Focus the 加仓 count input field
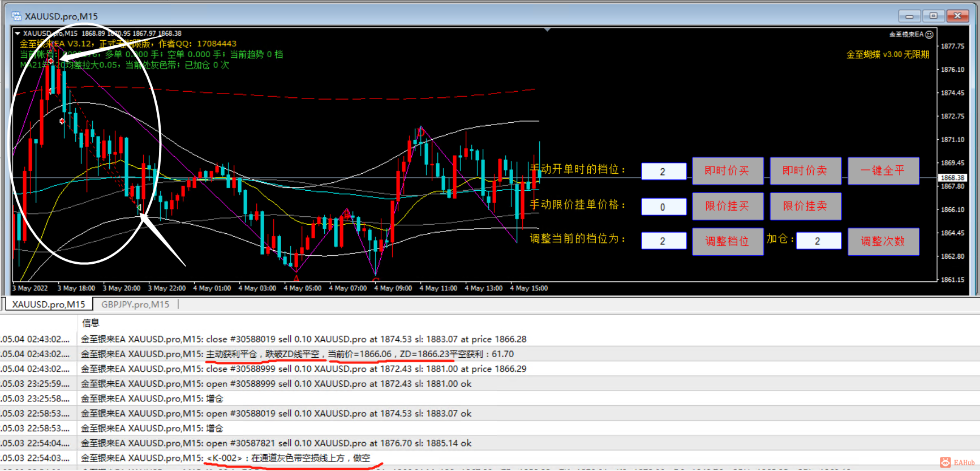Screen dimensions: 980x471 pyautogui.click(x=818, y=241)
